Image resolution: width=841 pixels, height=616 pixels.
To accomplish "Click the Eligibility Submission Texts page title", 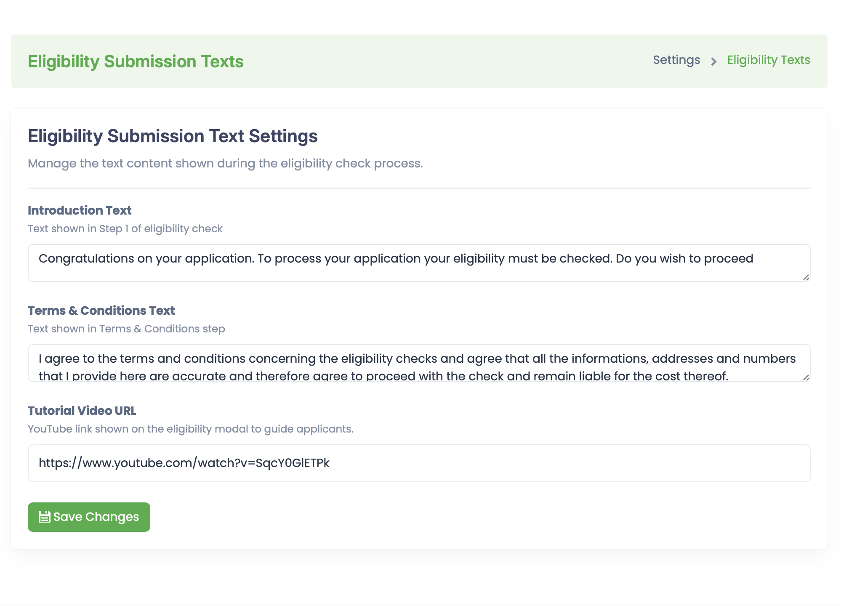I will 136,61.
